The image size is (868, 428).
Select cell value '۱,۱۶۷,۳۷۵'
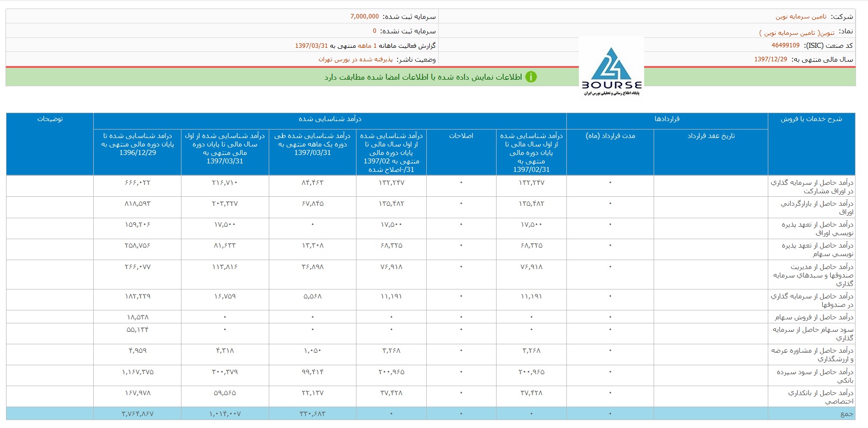pyautogui.click(x=138, y=372)
